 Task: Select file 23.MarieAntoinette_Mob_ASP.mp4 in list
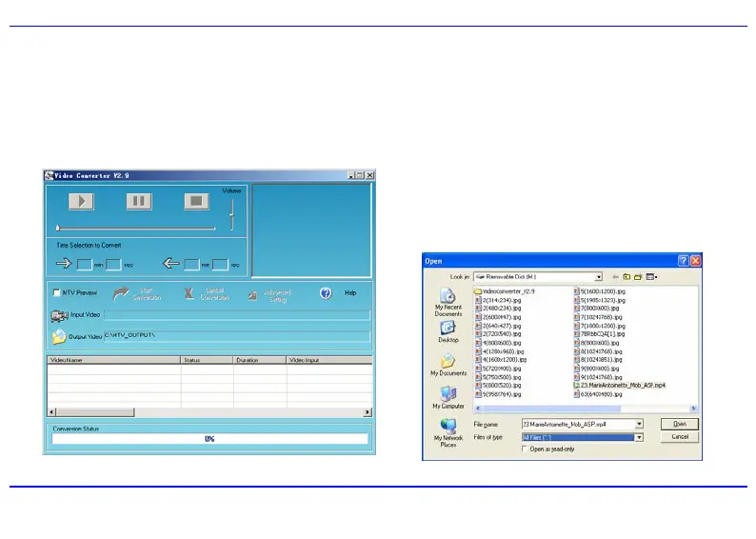coord(622,385)
